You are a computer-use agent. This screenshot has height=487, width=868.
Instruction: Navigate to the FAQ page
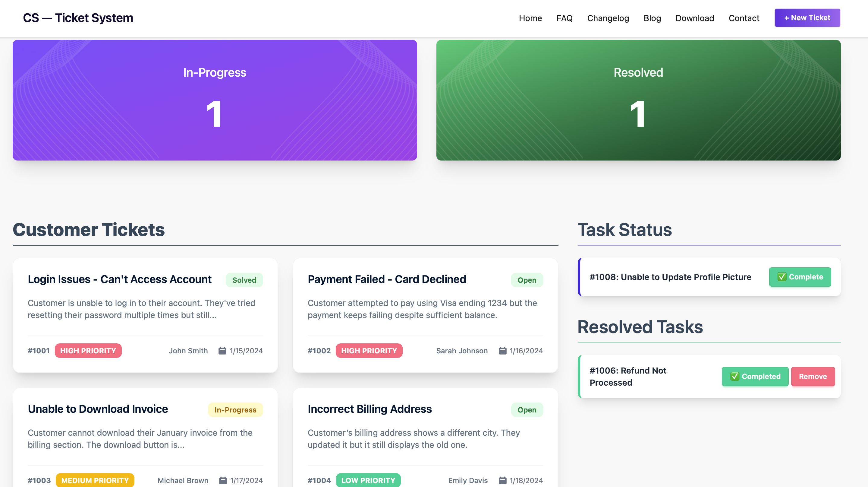[x=564, y=18]
